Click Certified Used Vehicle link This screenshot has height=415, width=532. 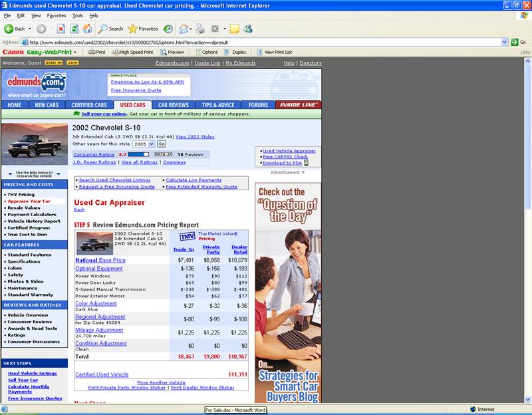[102, 374]
